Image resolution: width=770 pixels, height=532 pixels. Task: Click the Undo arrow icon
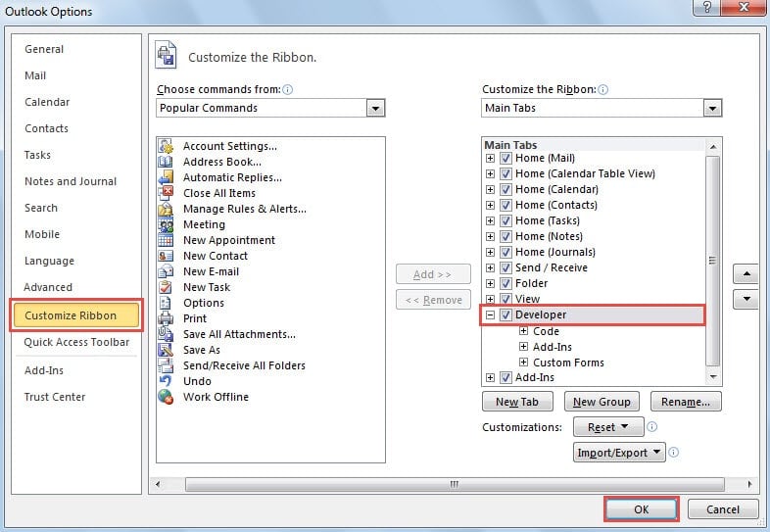[x=166, y=381]
